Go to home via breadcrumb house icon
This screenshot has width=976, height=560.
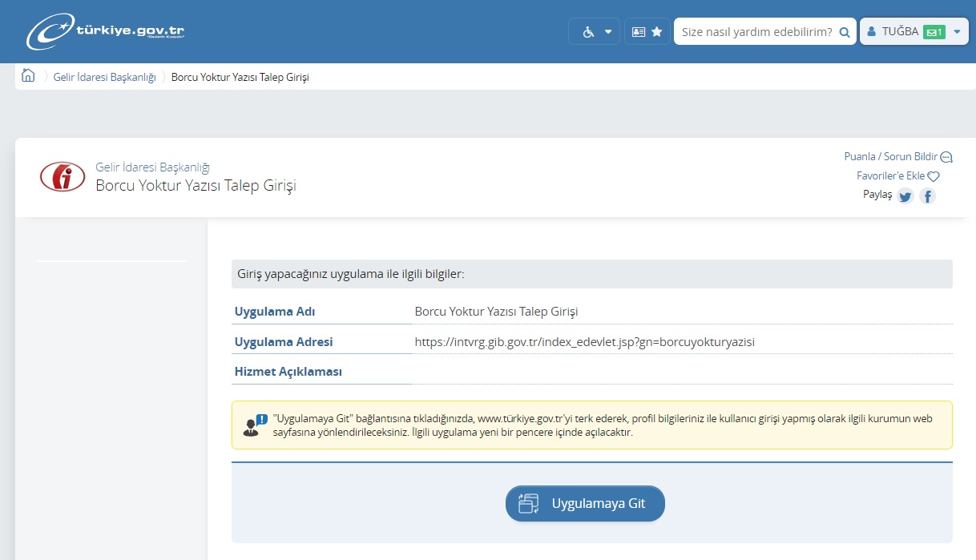pos(28,76)
